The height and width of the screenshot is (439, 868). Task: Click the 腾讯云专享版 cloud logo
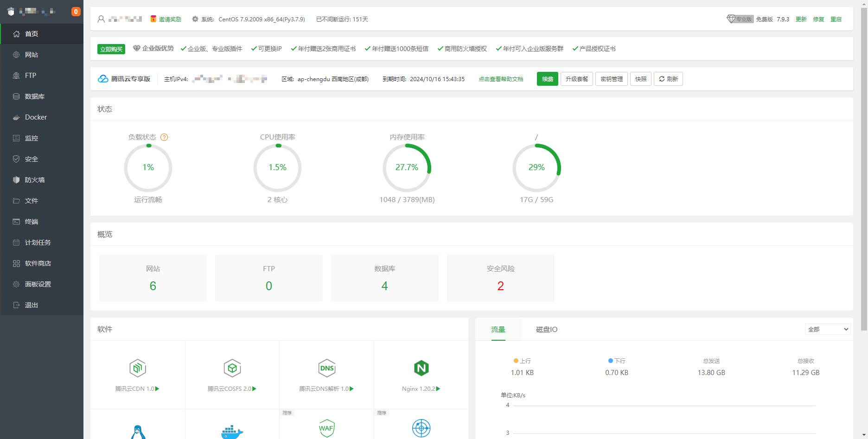pos(103,79)
